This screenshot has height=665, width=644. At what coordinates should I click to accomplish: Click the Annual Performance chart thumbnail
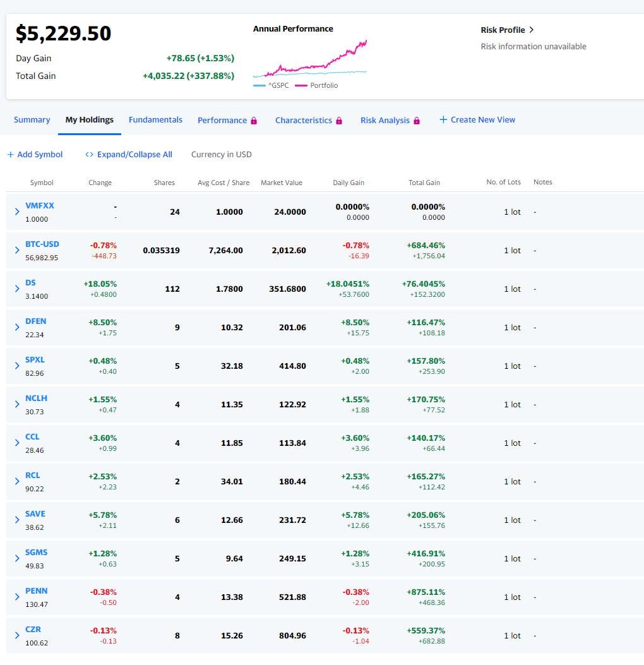tap(310, 59)
